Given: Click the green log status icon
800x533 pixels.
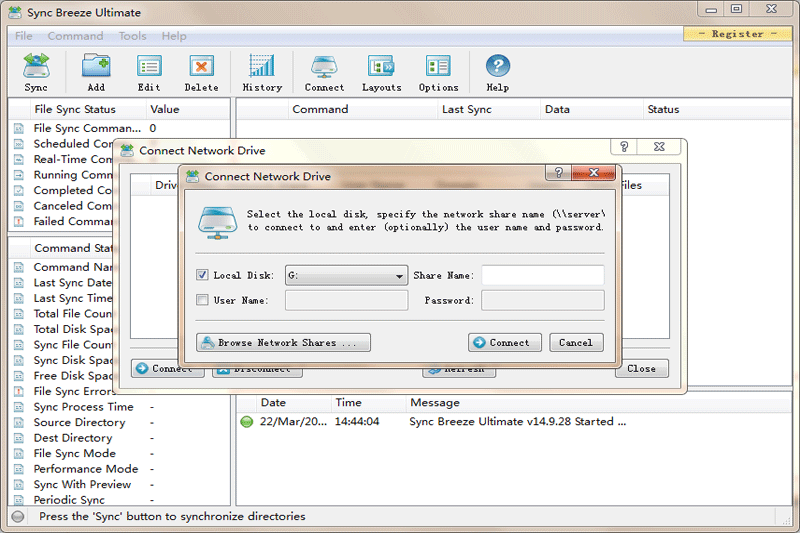Looking at the screenshot, I should [x=246, y=422].
